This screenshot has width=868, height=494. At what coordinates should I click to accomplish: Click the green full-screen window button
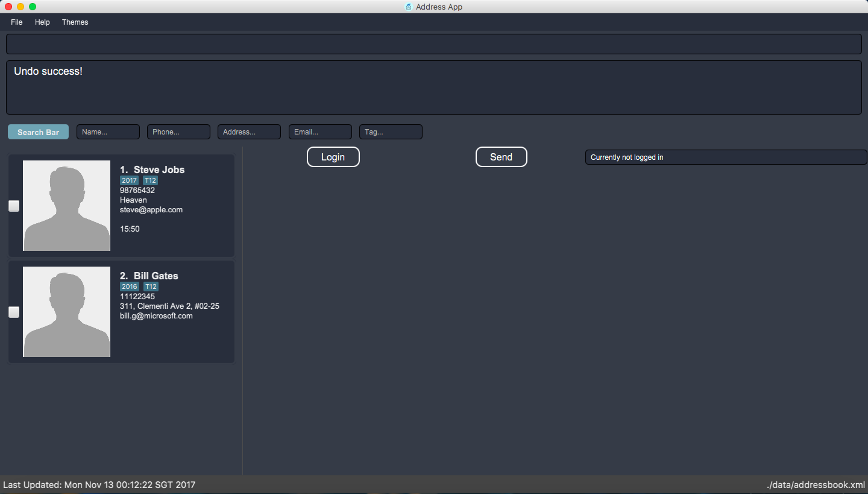pyautogui.click(x=33, y=7)
